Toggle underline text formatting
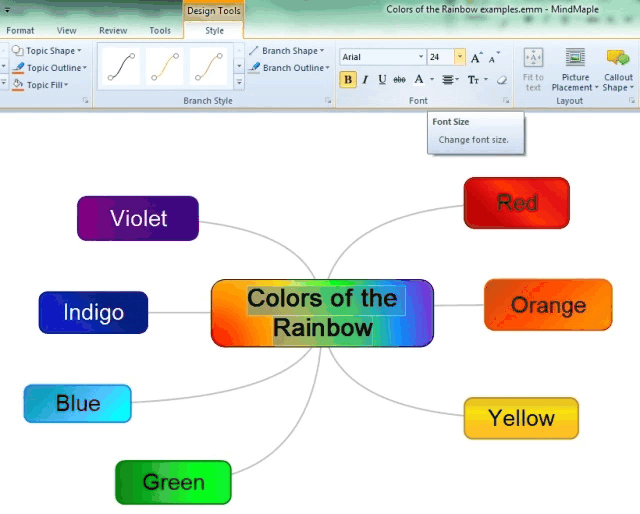Viewport: 640px width, 514px height. click(x=382, y=79)
